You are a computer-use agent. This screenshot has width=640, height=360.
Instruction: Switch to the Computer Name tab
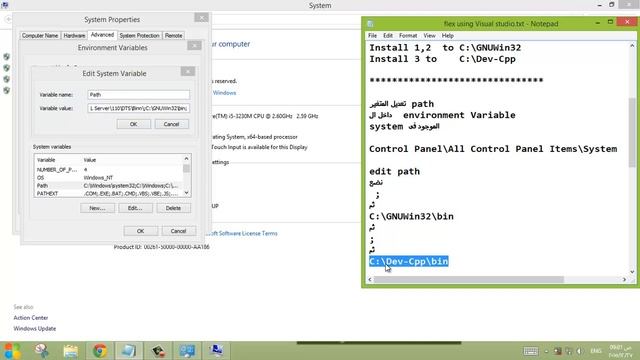[x=40, y=36]
